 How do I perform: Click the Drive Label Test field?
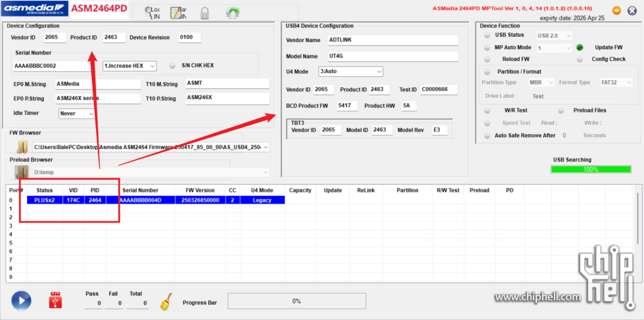pyautogui.click(x=576, y=97)
